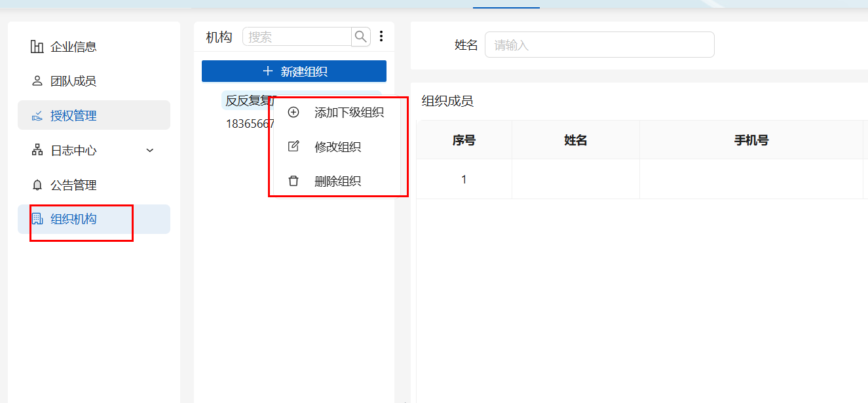Viewport: 868px width, 403px height.
Task: Click the plus-circle add sub-organization icon
Action: (293, 112)
